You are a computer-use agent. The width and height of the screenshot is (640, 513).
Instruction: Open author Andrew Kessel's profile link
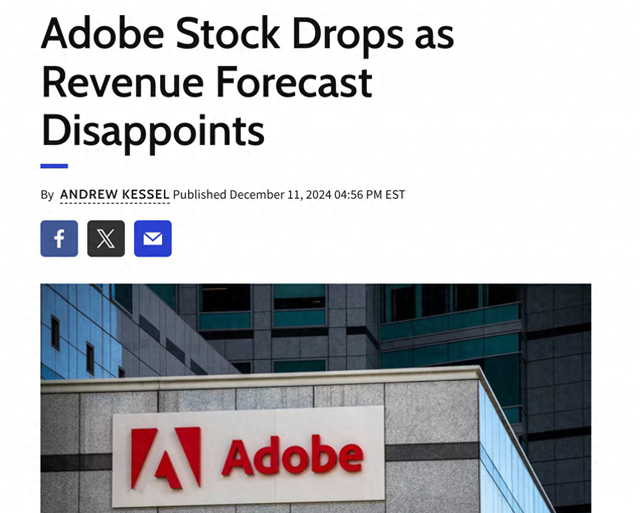(114, 194)
